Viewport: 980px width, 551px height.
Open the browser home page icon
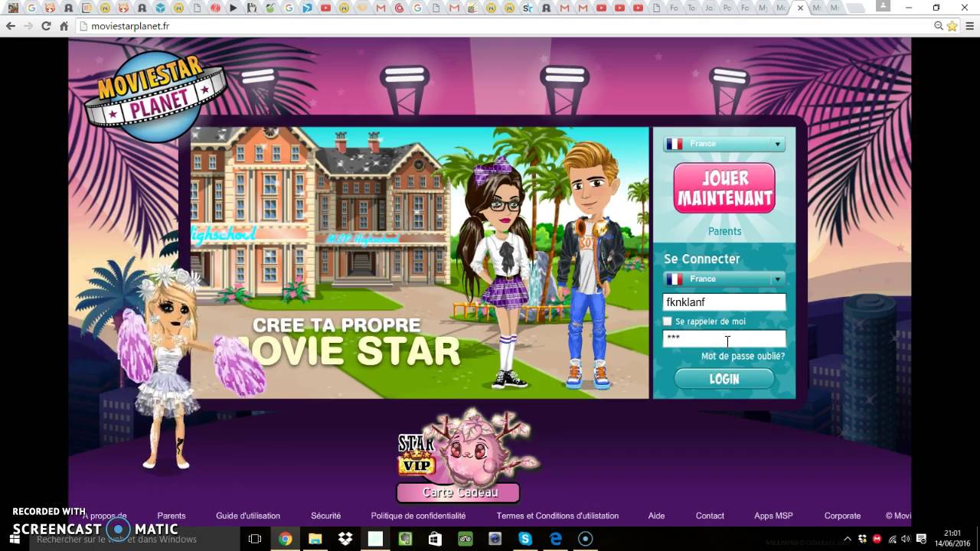click(x=64, y=26)
